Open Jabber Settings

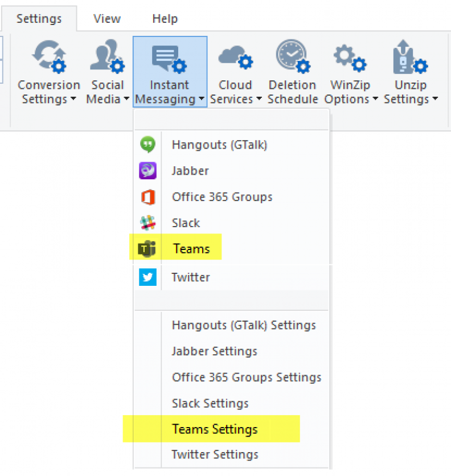(x=231, y=351)
